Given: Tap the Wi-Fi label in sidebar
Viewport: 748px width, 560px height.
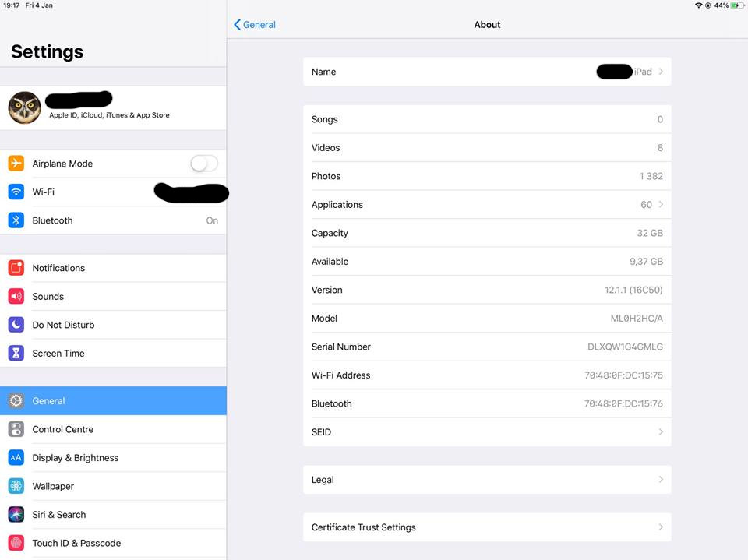Looking at the screenshot, I should (44, 192).
